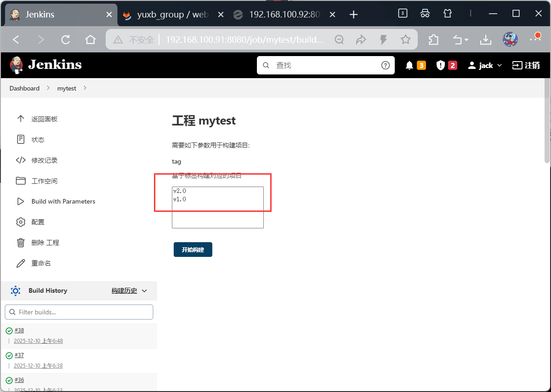This screenshot has width=551, height=392.
Task: Expand the chevron after Dashboard breadcrumb
Action: point(48,88)
